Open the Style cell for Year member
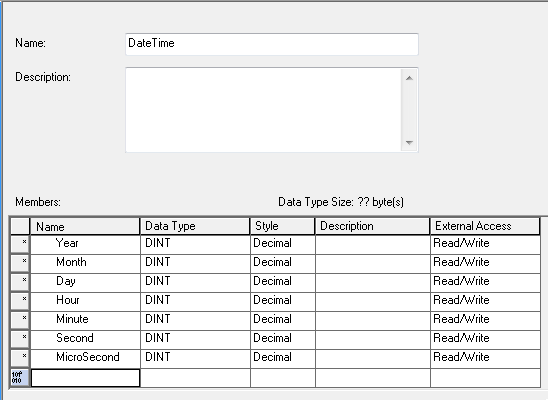Viewport: 548px width, 400px height. [x=283, y=243]
